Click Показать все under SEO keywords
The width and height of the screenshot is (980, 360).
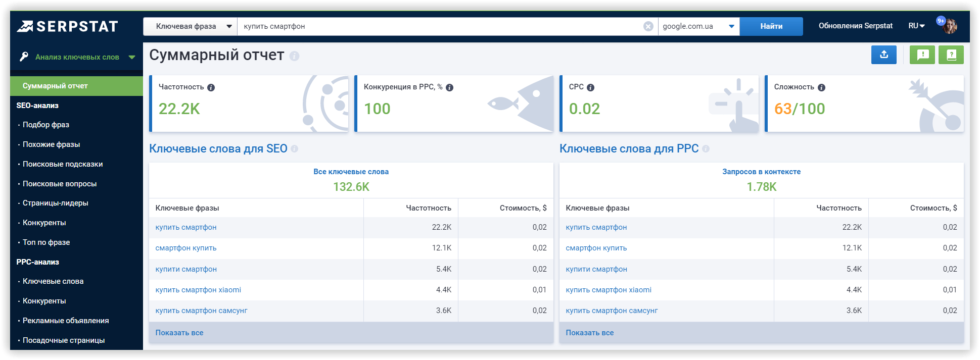click(x=179, y=333)
